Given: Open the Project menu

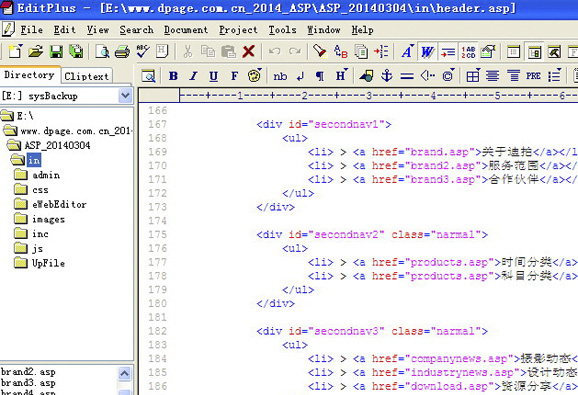Looking at the screenshot, I should 238,30.
